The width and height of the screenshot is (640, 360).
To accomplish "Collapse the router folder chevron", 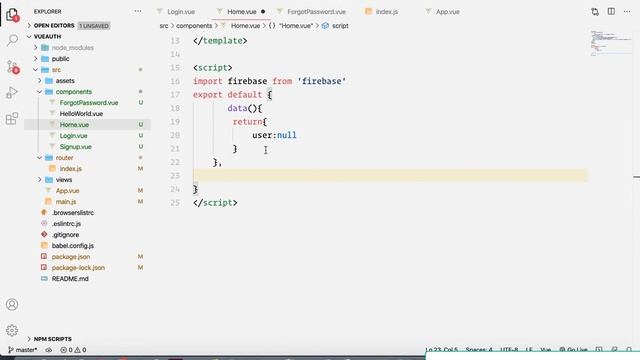I will coord(40,158).
